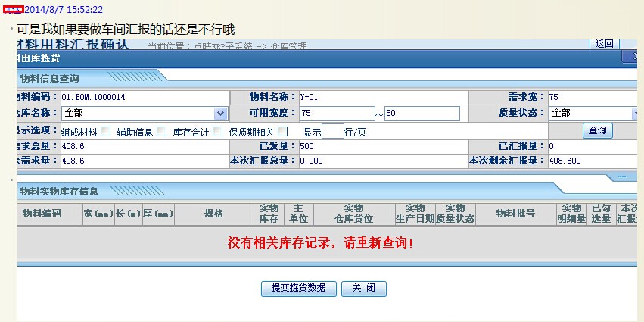The image size is (644, 322).
Task: Tick the 辅助信息 checkbox
Action: click(x=162, y=132)
